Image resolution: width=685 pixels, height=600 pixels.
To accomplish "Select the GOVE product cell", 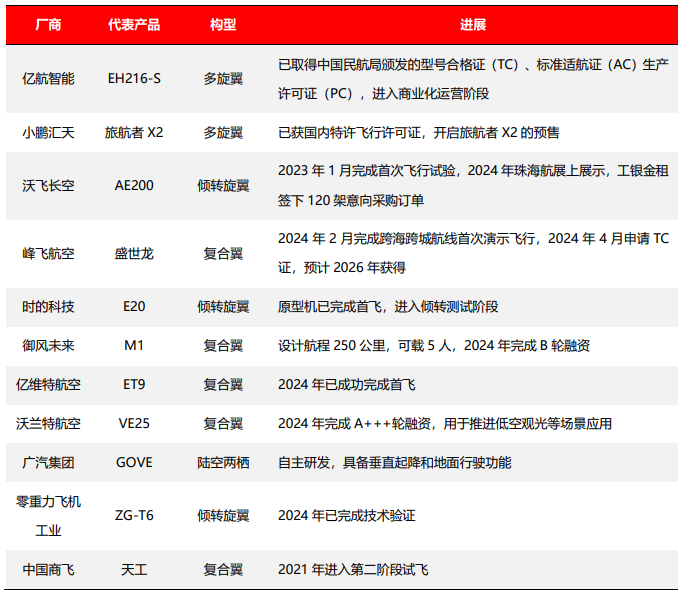I will [x=134, y=462].
